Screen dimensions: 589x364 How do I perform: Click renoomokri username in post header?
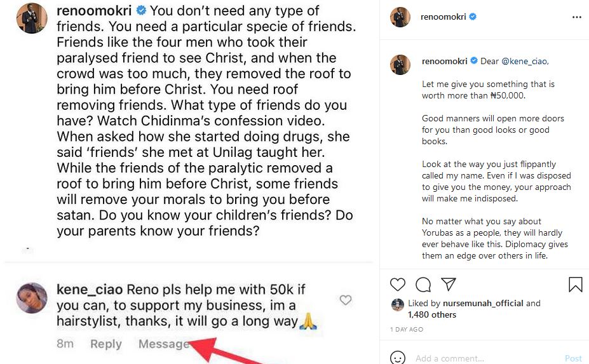click(443, 17)
